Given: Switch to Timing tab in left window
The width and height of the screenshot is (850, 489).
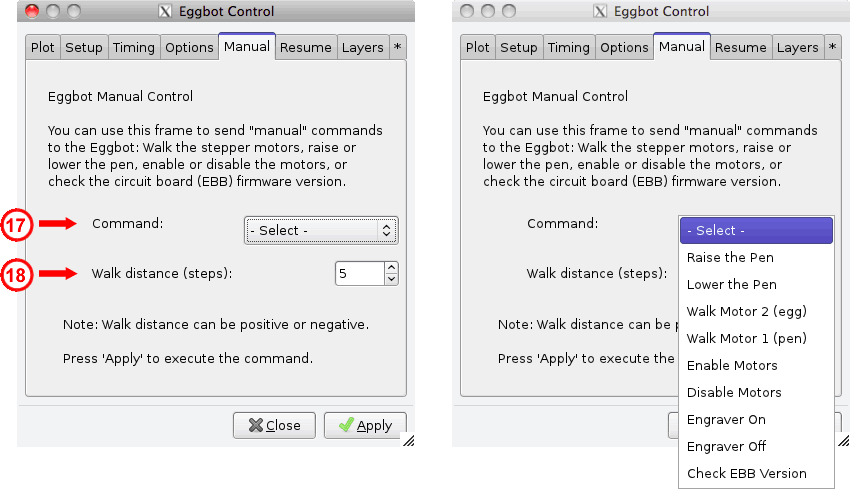Looking at the screenshot, I should tap(133, 47).
